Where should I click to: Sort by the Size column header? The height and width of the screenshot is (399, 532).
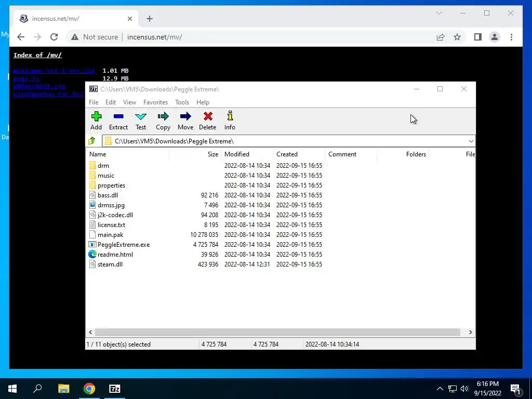(x=195, y=154)
